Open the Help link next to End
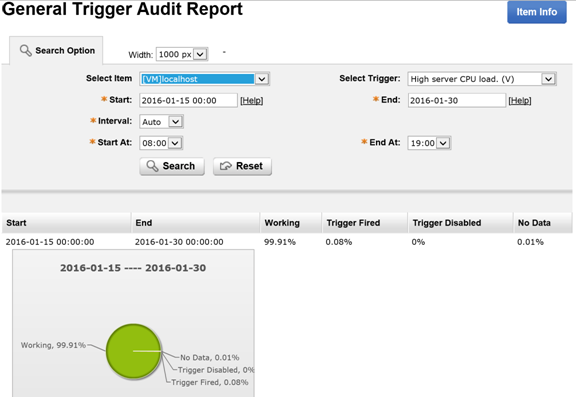576x397 pixels. coord(520,101)
